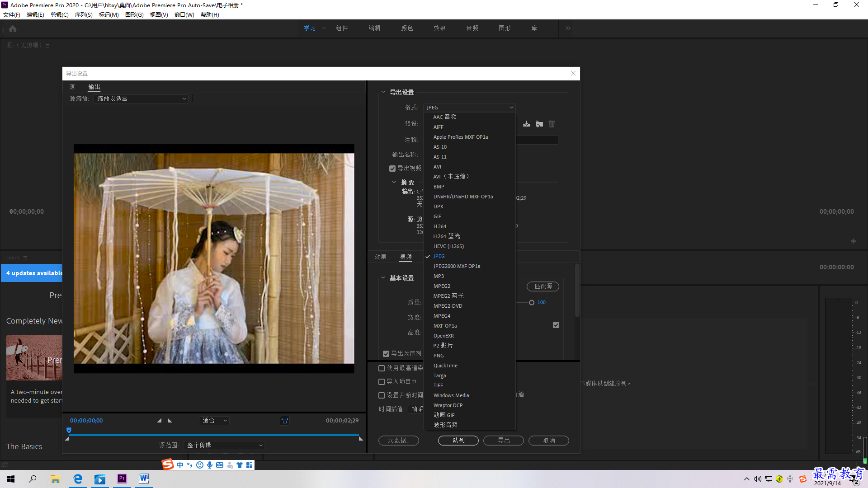Click the preview timeline blue bar
Image resolution: width=868 pixels, height=488 pixels.
pos(213,435)
